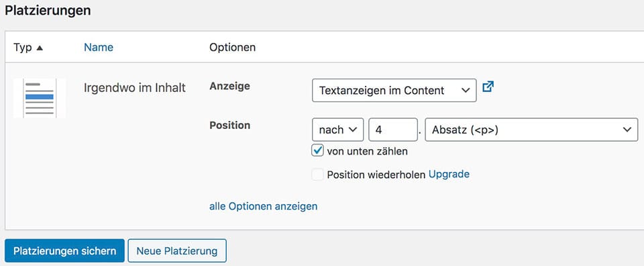Click 'Platzierungen sichern' button
The width and height of the screenshot is (644, 266).
pos(65,251)
